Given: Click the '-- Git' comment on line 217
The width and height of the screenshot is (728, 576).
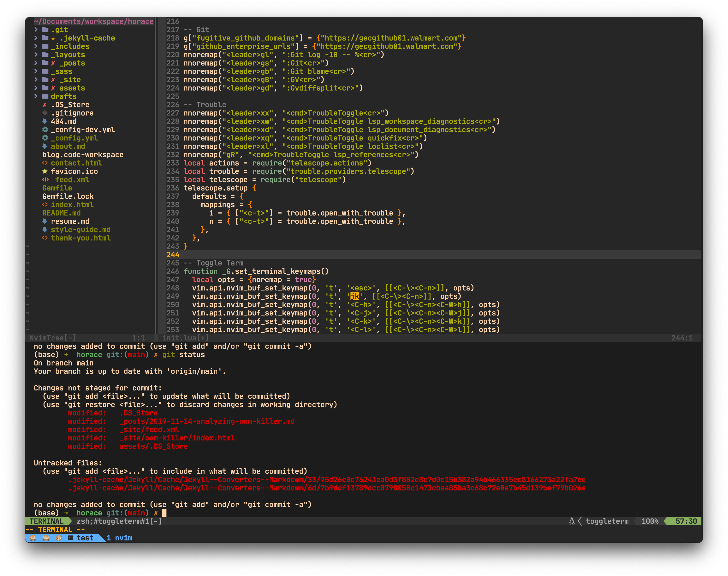Looking at the screenshot, I should [x=196, y=30].
